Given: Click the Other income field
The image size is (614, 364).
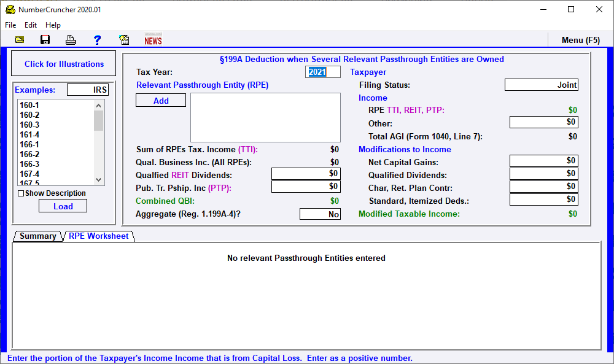Looking at the screenshot, I should click(x=544, y=122).
